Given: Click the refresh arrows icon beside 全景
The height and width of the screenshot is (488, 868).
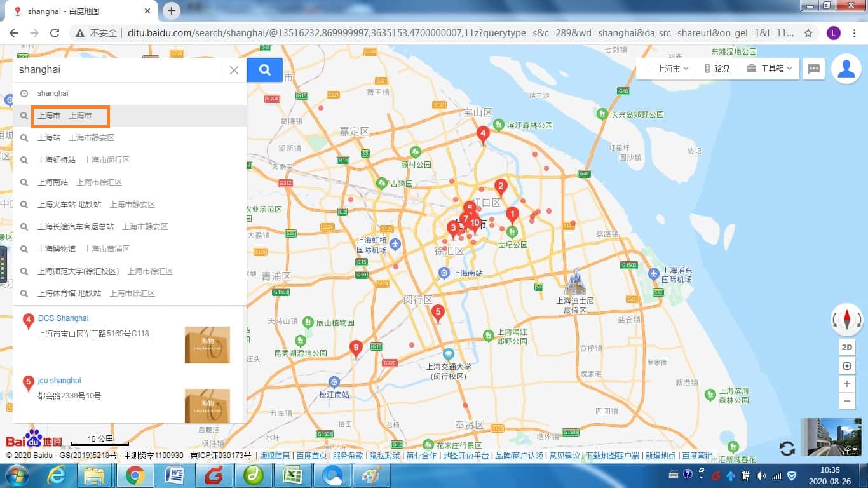Looking at the screenshot, I should point(787,449).
